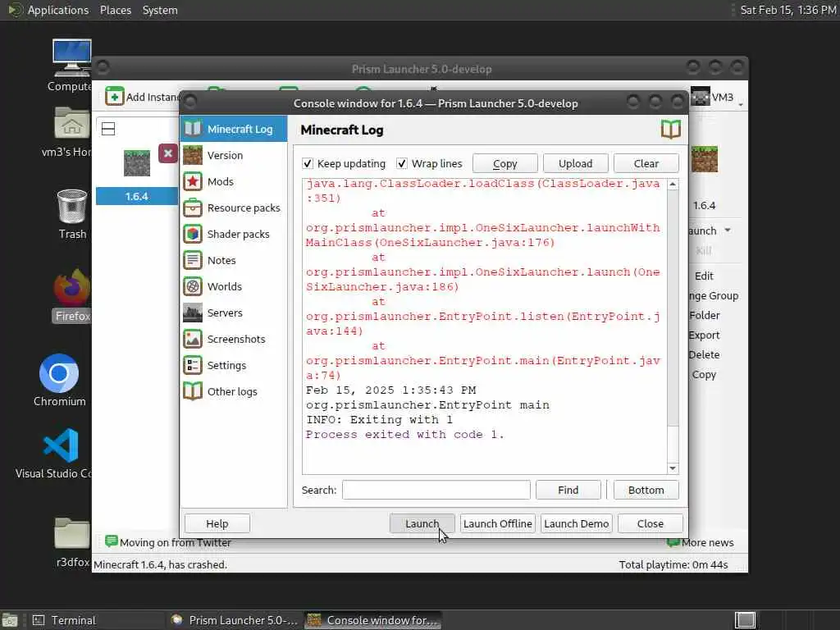Click 'INFO: Exiting with 1' log line
Image resolution: width=840 pixels, height=630 pixels.
pos(379,419)
